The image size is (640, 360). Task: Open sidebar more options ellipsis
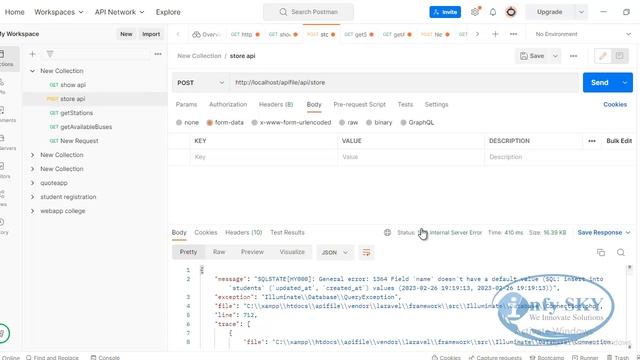pos(158,54)
